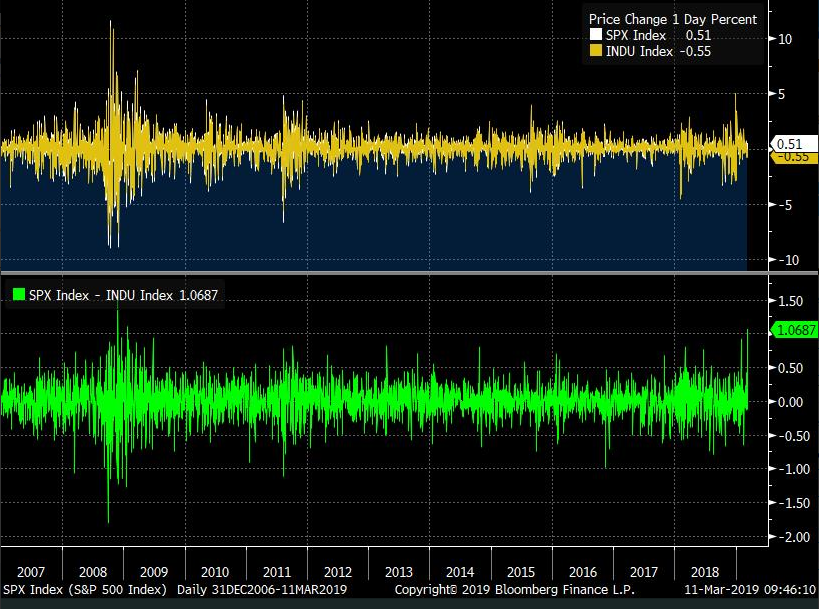Click the -1.50 tick on lower y-axis

[793, 503]
